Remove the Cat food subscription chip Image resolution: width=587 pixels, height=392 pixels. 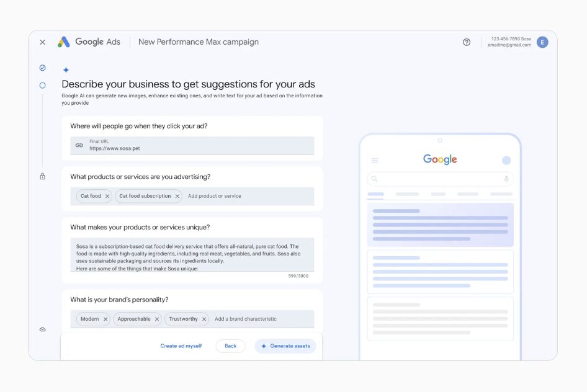click(x=177, y=196)
